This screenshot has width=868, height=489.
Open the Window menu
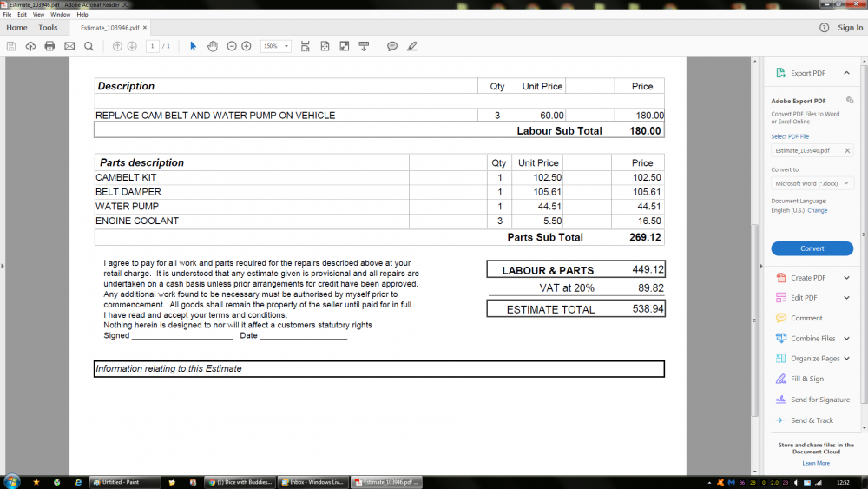point(61,15)
